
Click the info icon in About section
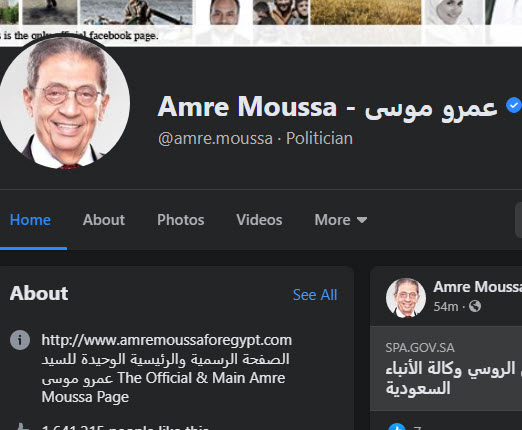20,340
